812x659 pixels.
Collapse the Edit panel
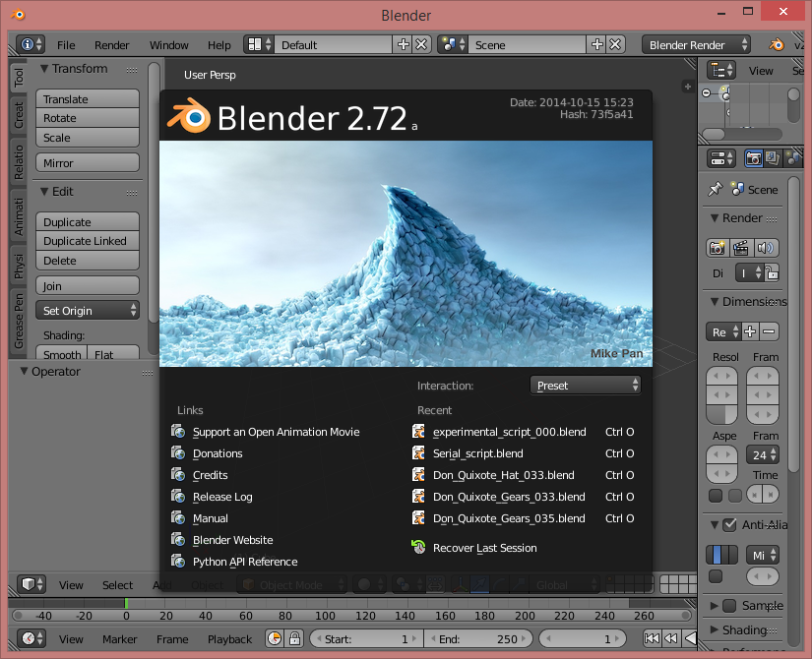click(x=44, y=192)
